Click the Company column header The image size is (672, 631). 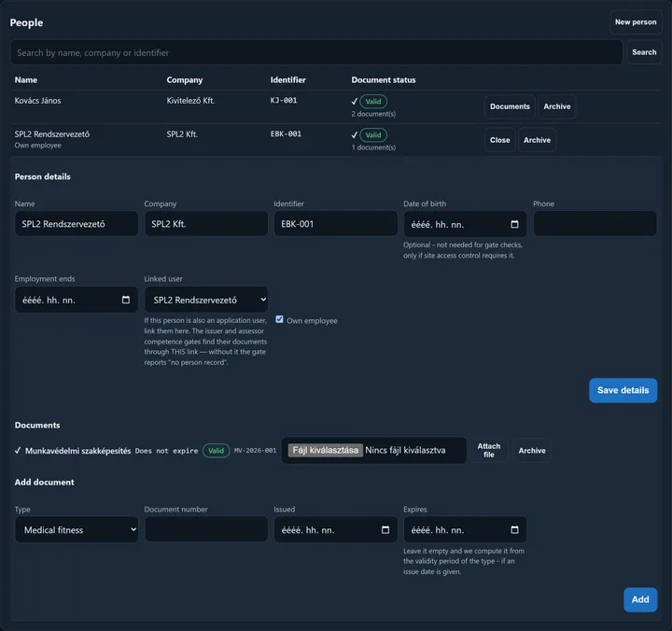click(184, 79)
